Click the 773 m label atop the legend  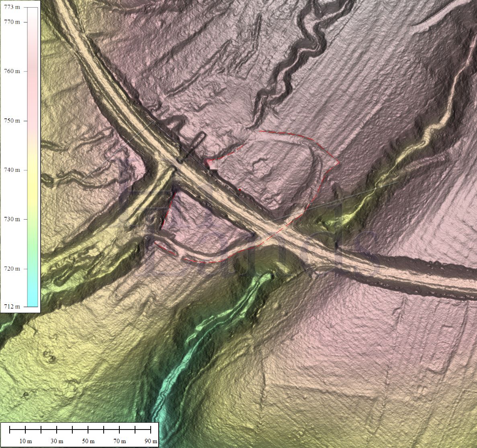click(x=11, y=7)
